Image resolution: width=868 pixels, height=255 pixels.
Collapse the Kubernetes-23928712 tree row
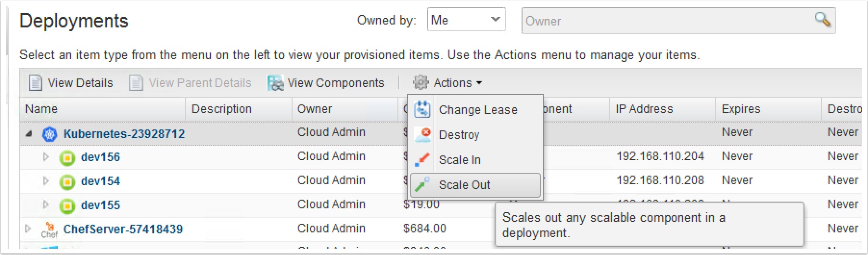coord(29,134)
